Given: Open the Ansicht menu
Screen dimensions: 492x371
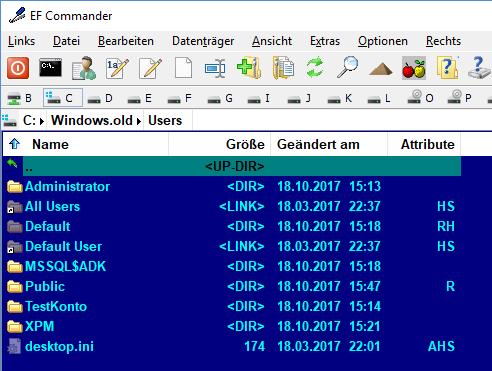Looking at the screenshot, I should [x=272, y=41].
